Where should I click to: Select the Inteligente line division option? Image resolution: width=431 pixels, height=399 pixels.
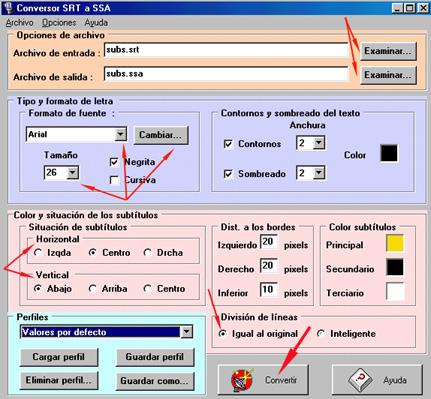point(321,333)
